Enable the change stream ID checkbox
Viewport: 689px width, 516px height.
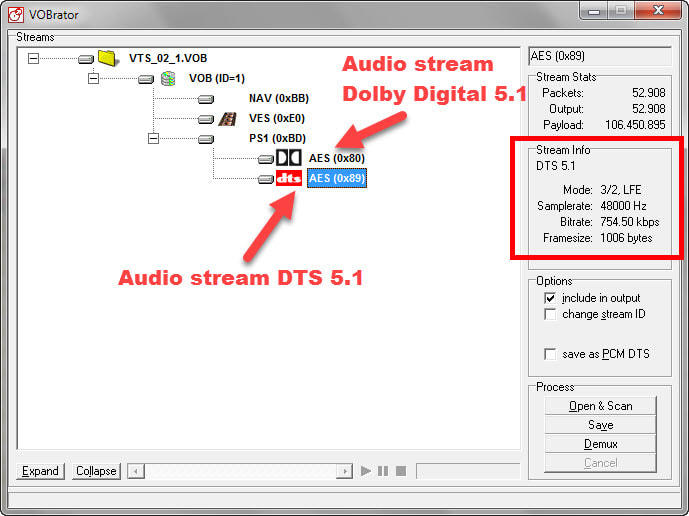(x=550, y=314)
